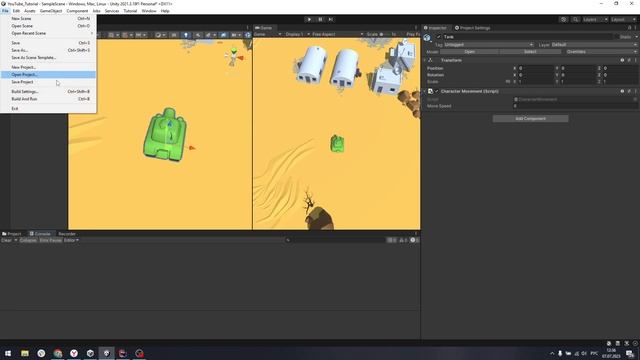Switch to the Project tab

click(x=11, y=234)
